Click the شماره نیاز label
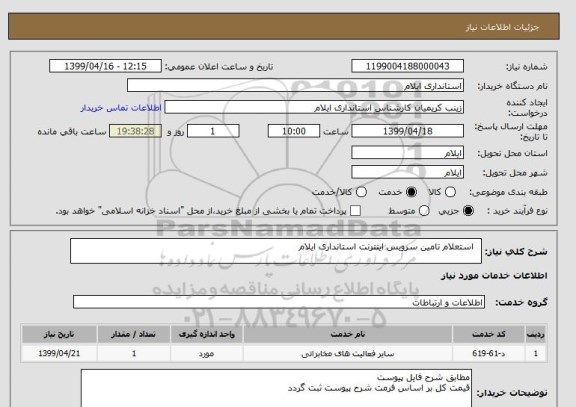The width and height of the screenshot is (576, 407). (527, 67)
